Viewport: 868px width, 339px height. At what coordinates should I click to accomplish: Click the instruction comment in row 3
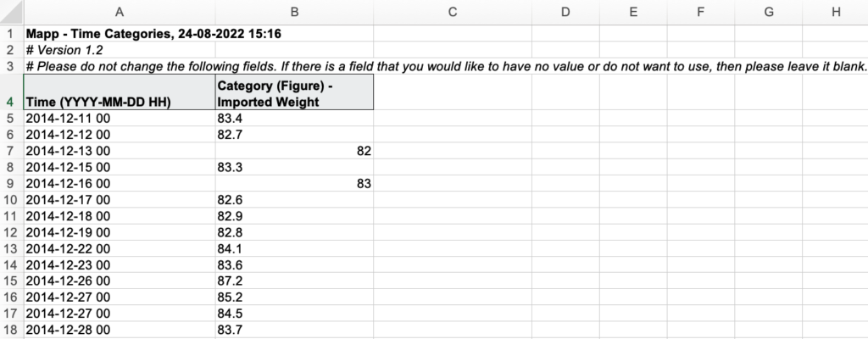(x=446, y=66)
